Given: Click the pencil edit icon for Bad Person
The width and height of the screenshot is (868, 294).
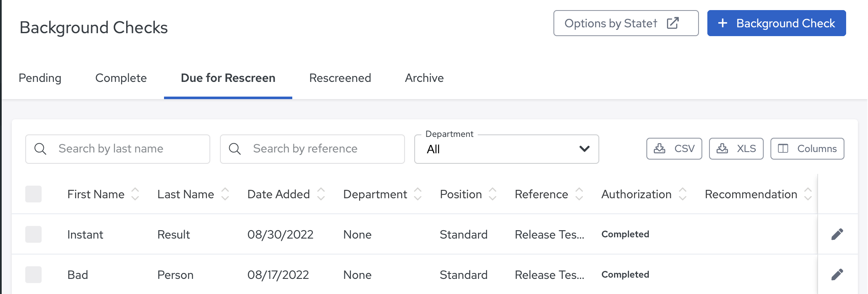Looking at the screenshot, I should (837, 275).
